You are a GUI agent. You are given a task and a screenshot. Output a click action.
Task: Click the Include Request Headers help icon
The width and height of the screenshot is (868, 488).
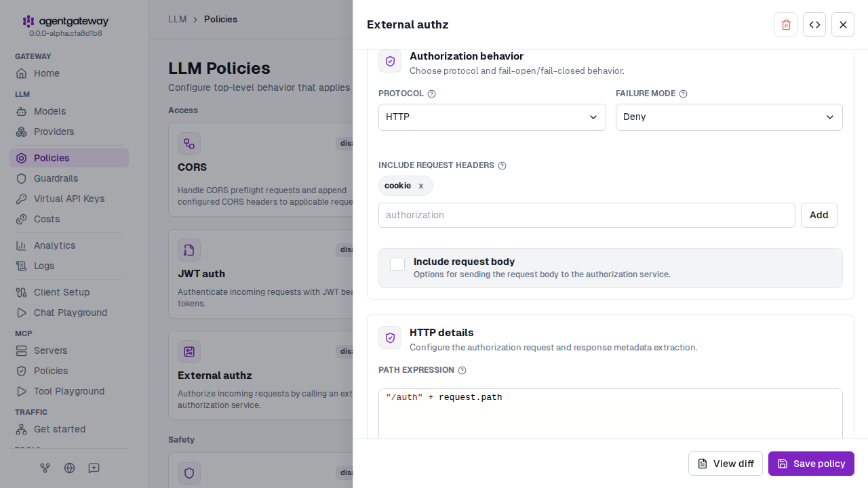(502, 165)
